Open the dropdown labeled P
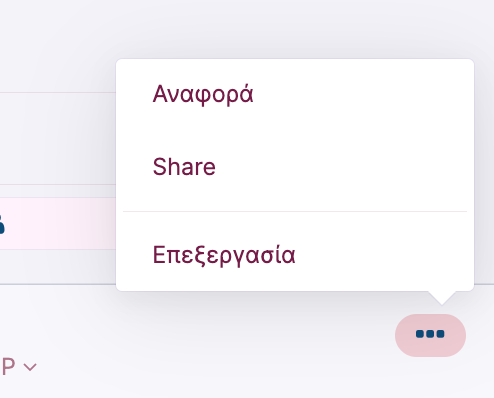 coord(19,367)
